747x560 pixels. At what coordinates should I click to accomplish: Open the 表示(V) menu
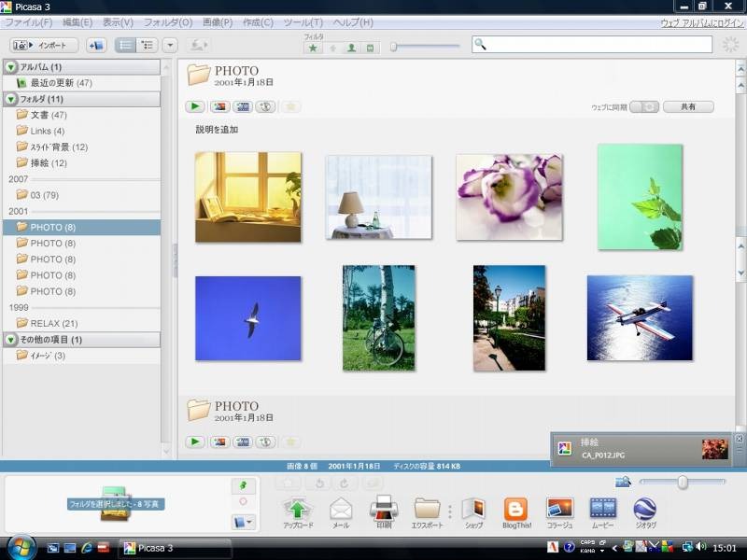[118, 21]
